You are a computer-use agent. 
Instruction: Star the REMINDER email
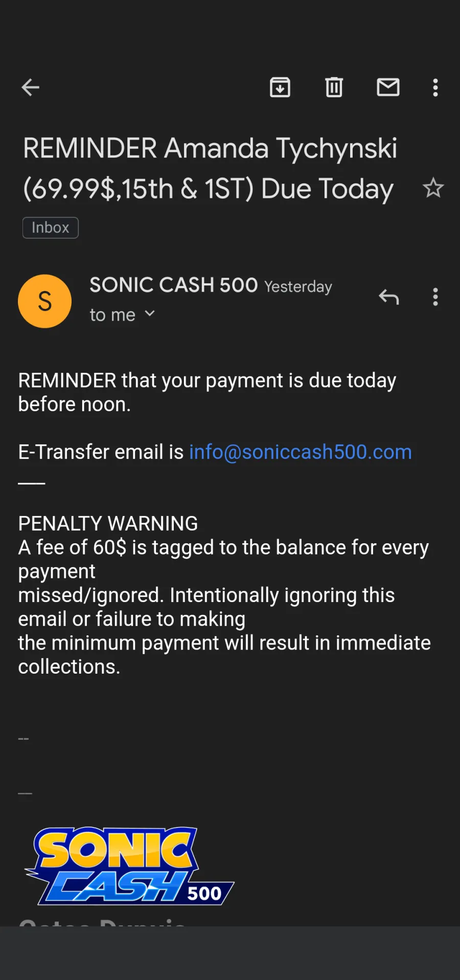(433, 188)
